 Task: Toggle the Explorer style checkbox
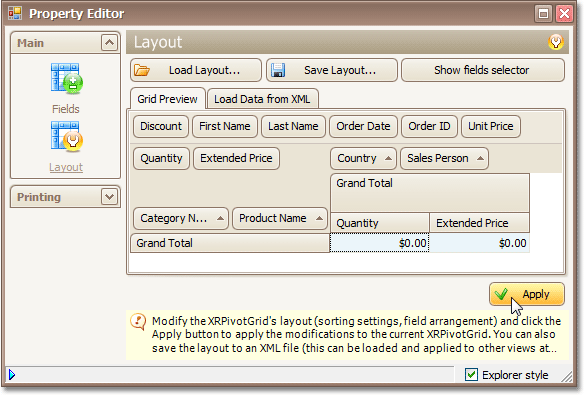[471, 375]
